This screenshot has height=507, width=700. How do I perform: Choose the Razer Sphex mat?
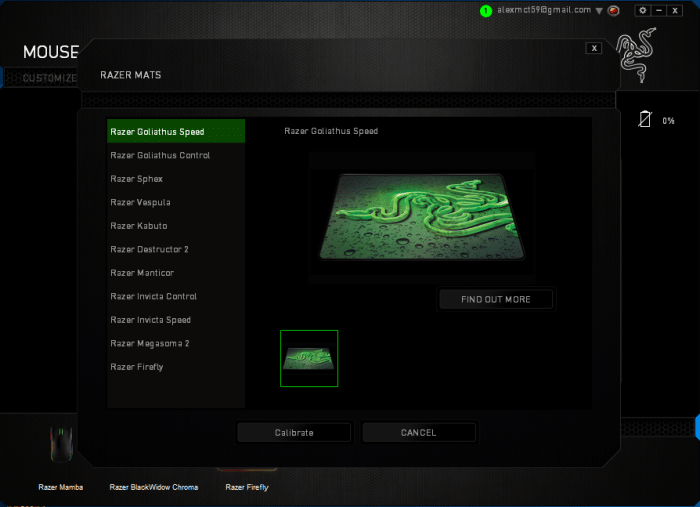click(x=176, y=179)
